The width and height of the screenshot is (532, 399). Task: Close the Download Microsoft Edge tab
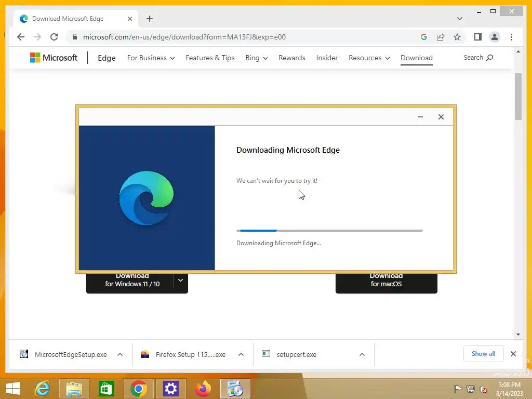(x=129, y=19)
